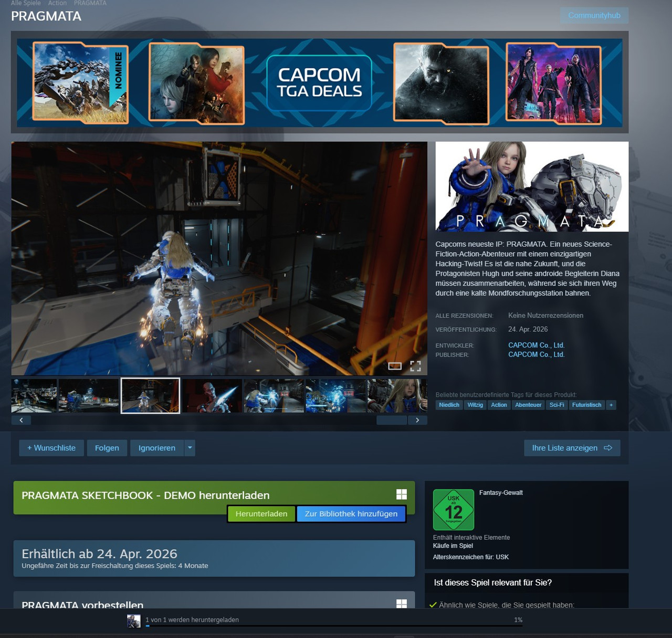This screenshot has width=672, height=638.
Task: Click the download progress bar
Action: [334, 626]
